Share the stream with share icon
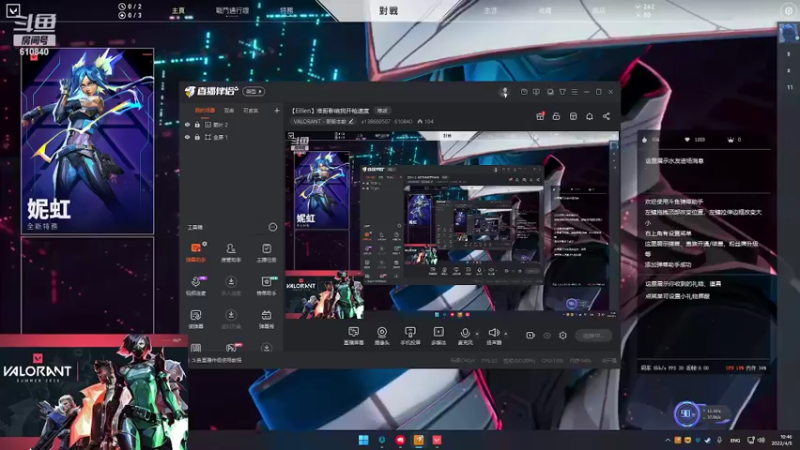800x450 pixels. point(606,116)
